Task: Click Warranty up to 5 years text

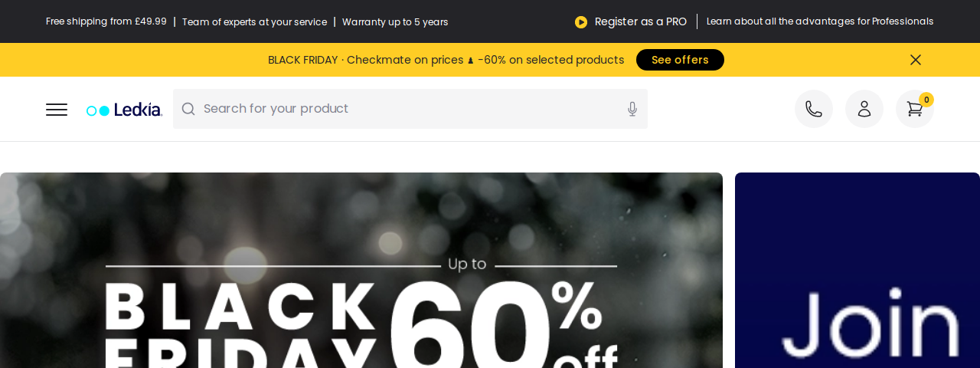Action: pos(395,21)
